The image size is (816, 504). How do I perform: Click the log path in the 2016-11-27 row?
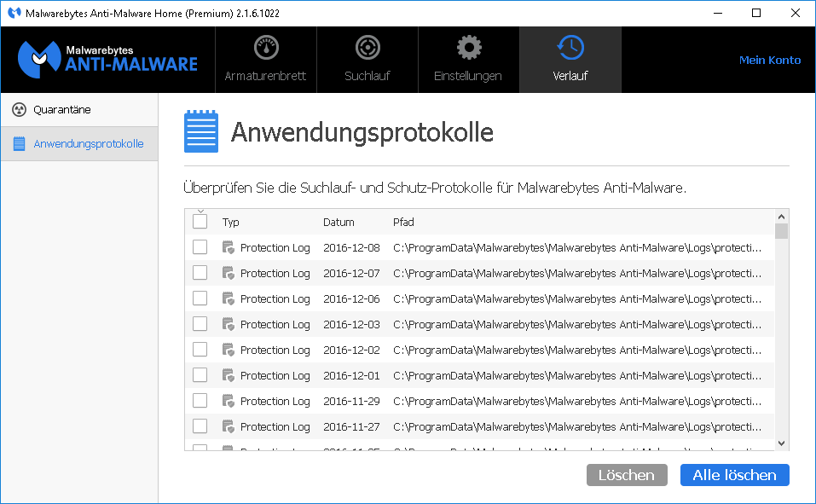tap(577, 426)
